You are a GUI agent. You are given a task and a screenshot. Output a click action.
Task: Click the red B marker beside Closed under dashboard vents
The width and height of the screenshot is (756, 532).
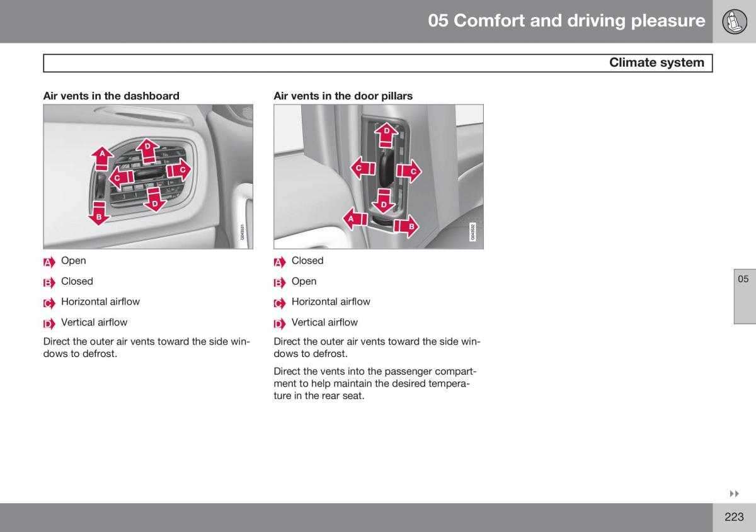(x=49, y=283)
